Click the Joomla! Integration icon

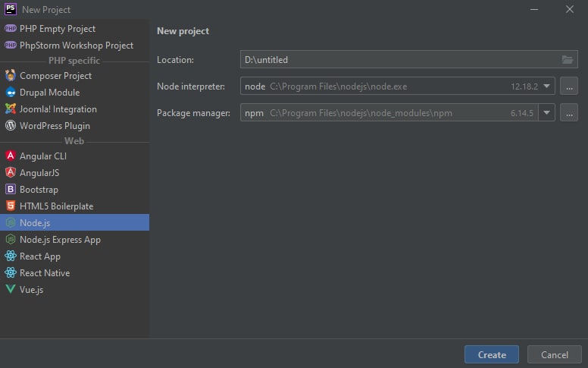[x=11, y=109]
